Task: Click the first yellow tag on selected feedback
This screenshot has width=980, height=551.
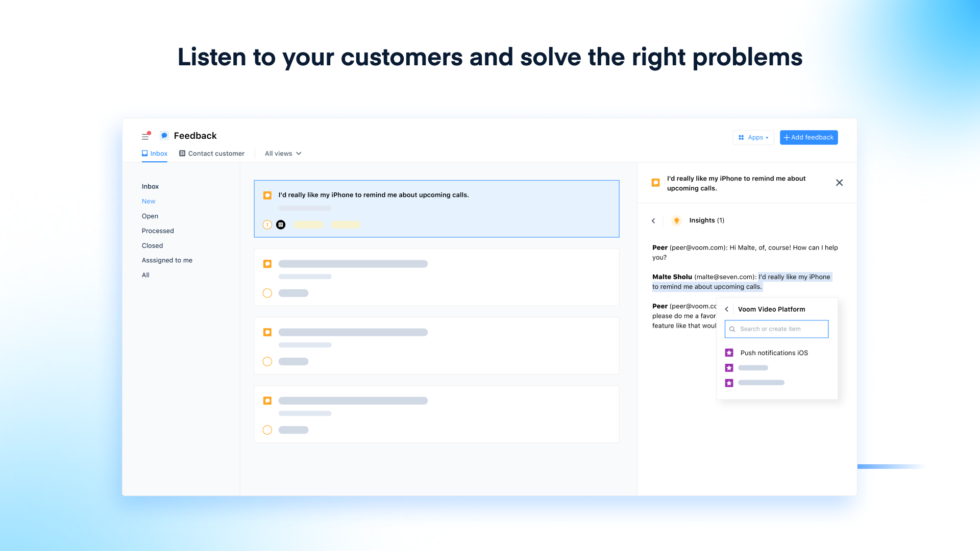Action: point(308,224)
